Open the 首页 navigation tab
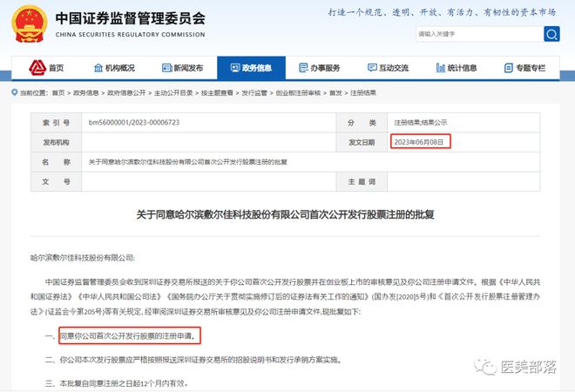Image resolution: width=575 pixels, height=392 pixels. coord(46,68)
